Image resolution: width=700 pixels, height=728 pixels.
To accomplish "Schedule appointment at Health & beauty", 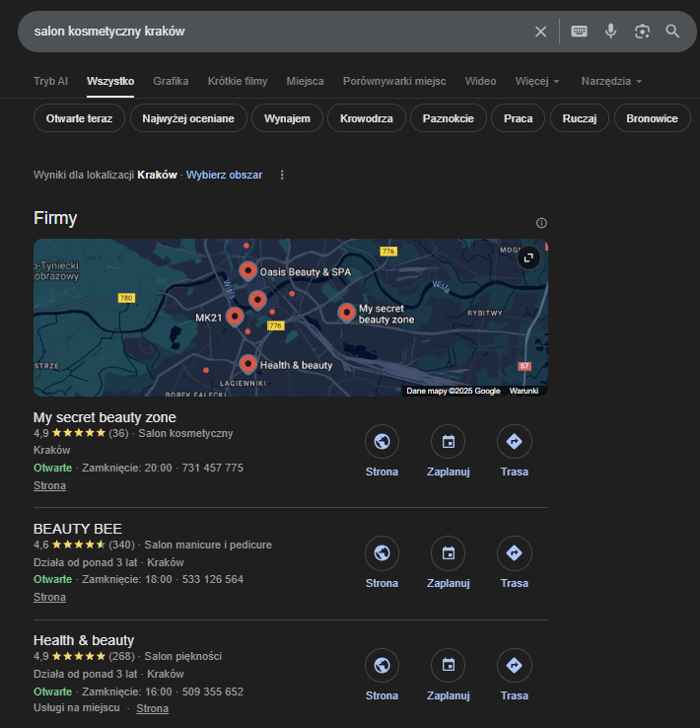I will coord(449,665).
